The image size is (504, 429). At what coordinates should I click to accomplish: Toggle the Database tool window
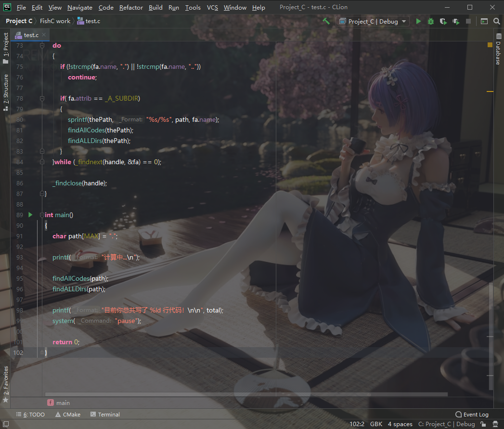tap(498, 49)
